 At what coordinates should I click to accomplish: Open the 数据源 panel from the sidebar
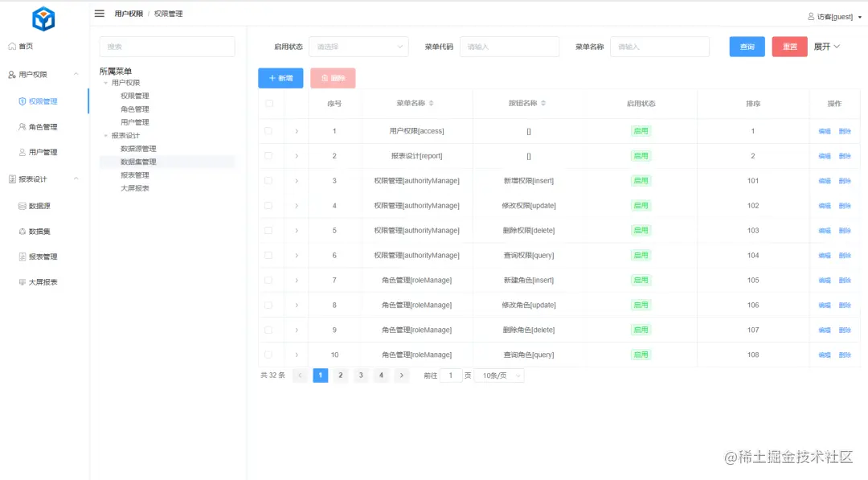coord(40,205)
